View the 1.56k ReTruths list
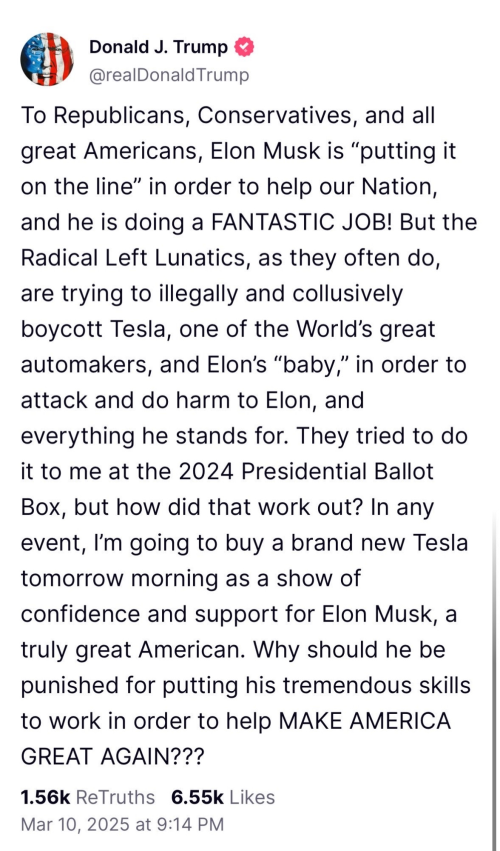500x851 pixels. pyautogui.click(x=87, y=797)
